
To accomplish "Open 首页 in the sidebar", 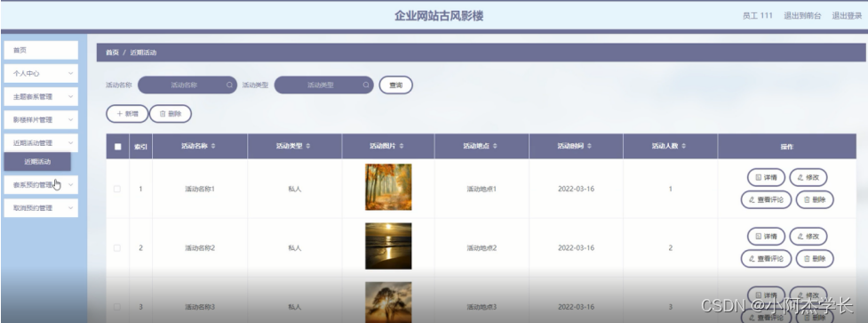I will point(41,50).
